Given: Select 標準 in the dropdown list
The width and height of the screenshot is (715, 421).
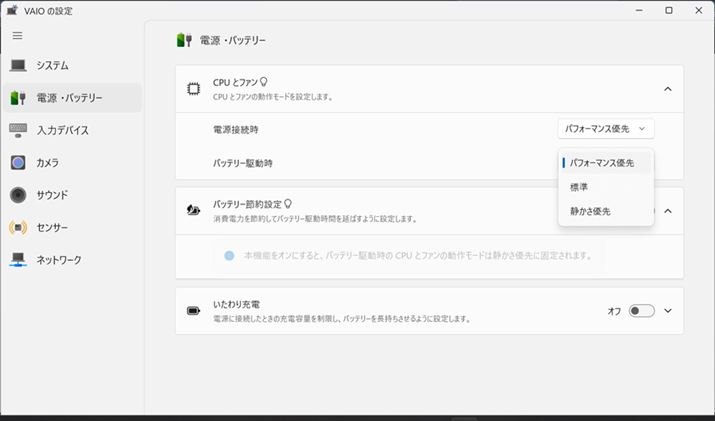Looking at the screenshot, I should (x=580, y=187).
